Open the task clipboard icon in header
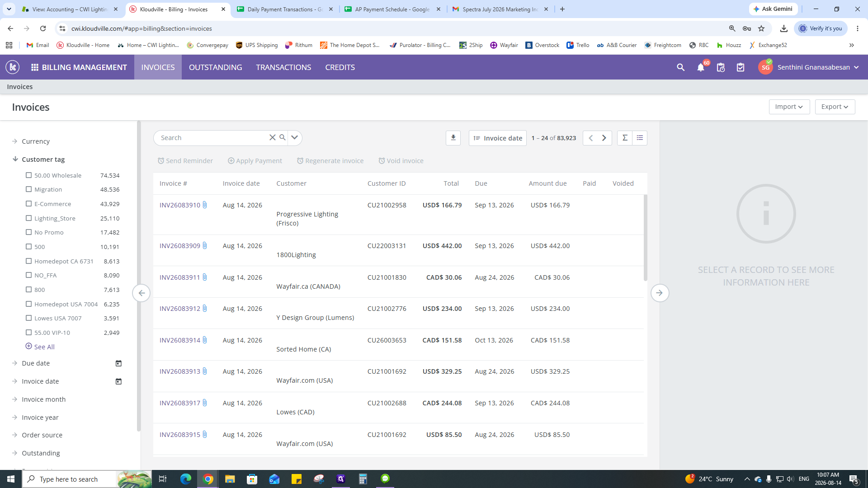The height and width of the screenshot is (488, 868). [741, 67]
